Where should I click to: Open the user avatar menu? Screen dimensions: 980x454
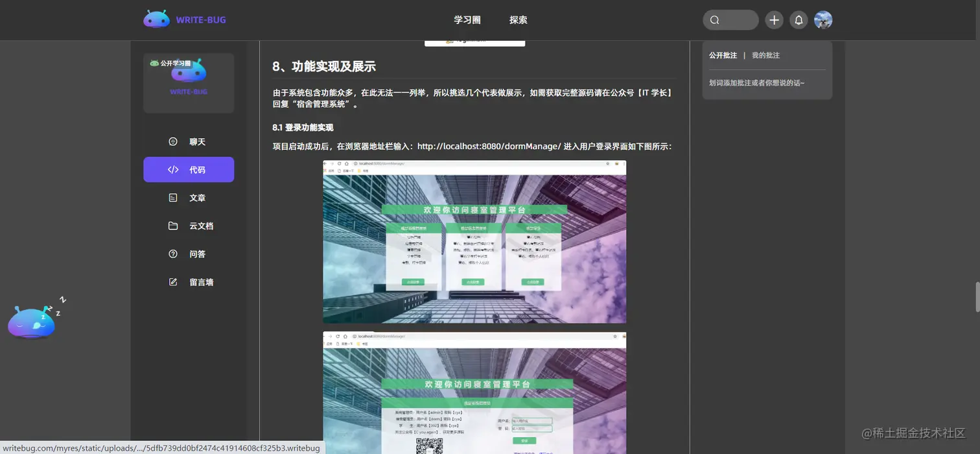pyautogui.click(x=823, y=20)
